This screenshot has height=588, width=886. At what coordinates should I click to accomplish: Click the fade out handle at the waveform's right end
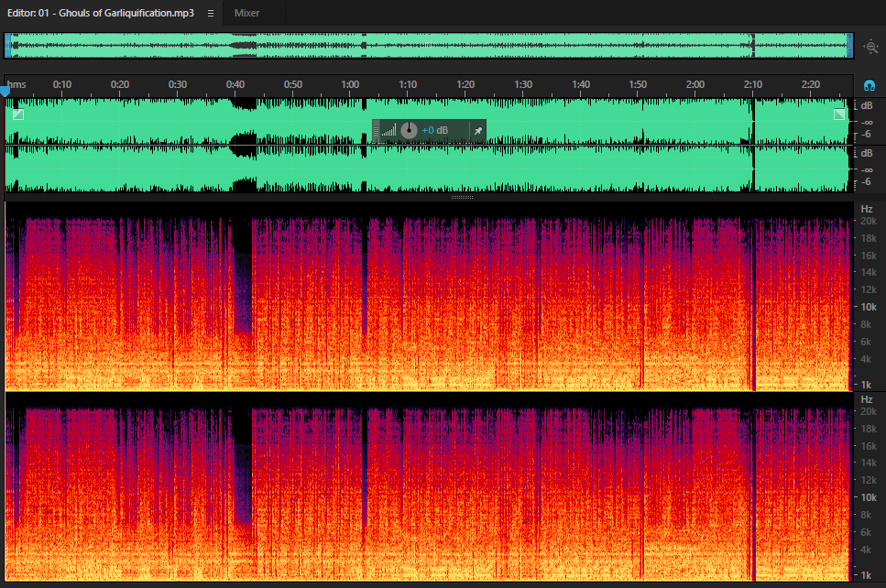click(839, 114)
